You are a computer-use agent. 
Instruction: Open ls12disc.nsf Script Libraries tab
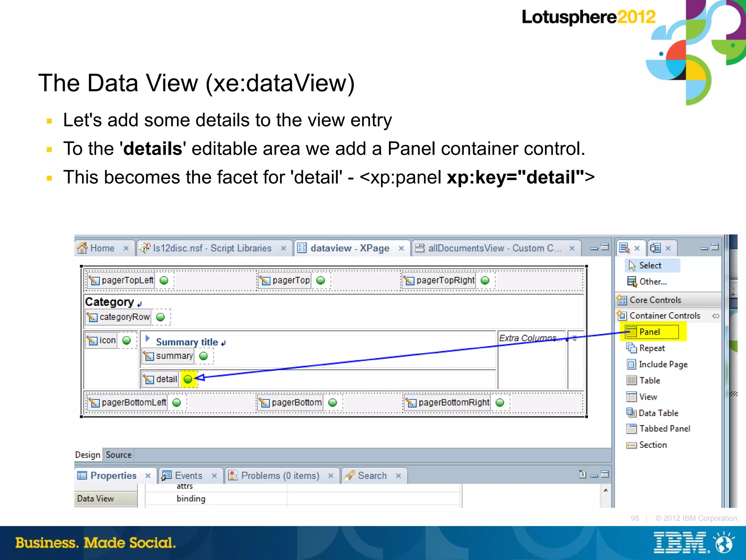pos(214,248)
